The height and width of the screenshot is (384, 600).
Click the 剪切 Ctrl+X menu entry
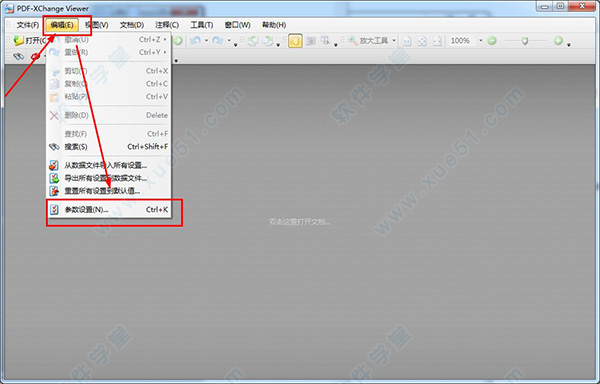[x=108, y=71]
